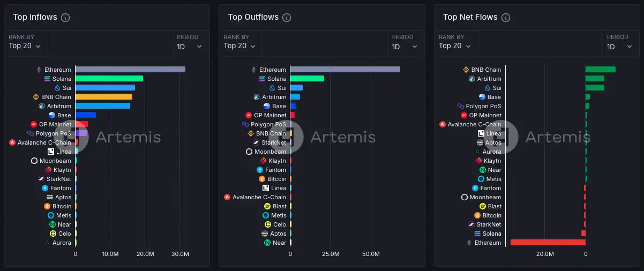Click Ethereum logo icon in Top Inflows chart

pos(39,70)
